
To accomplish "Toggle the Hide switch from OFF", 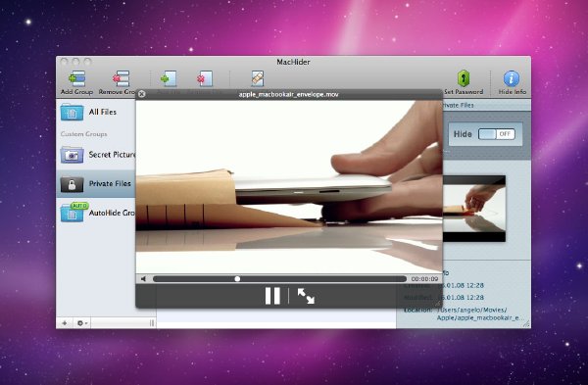I will click(x=497, y=134).
